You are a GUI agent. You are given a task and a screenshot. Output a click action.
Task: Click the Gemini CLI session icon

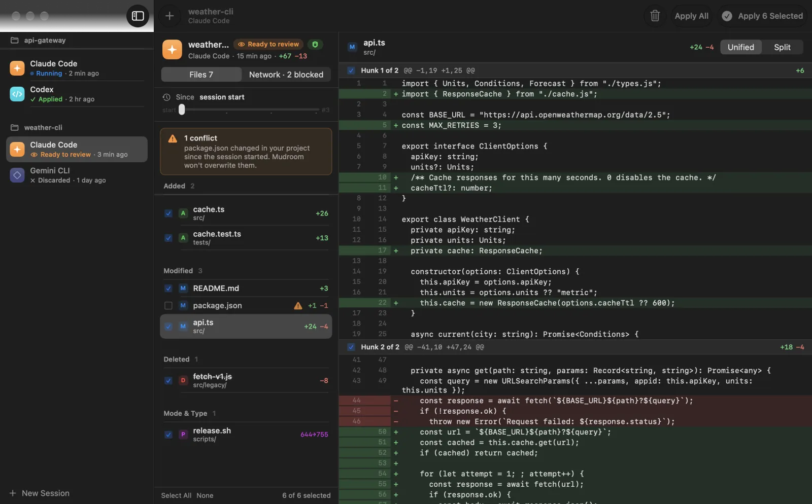(x=17, y=175)
